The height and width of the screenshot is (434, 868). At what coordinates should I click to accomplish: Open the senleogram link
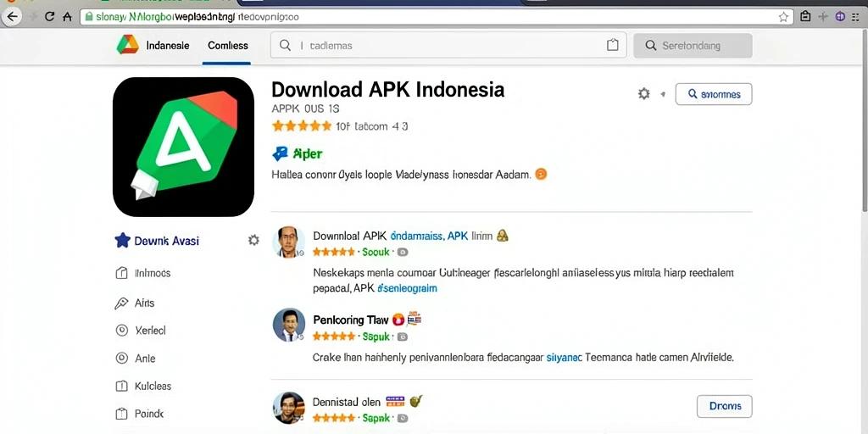click(x=407, y=288)
